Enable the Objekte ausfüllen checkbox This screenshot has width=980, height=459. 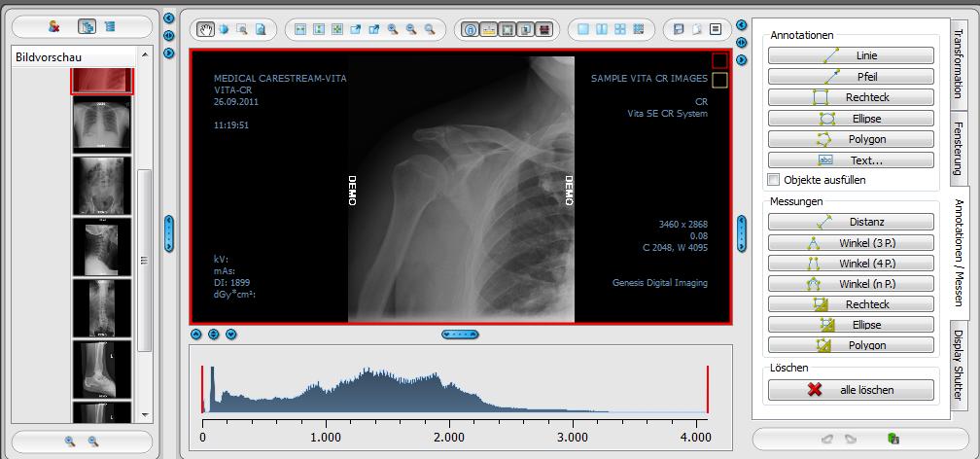[x=774, y=180]
